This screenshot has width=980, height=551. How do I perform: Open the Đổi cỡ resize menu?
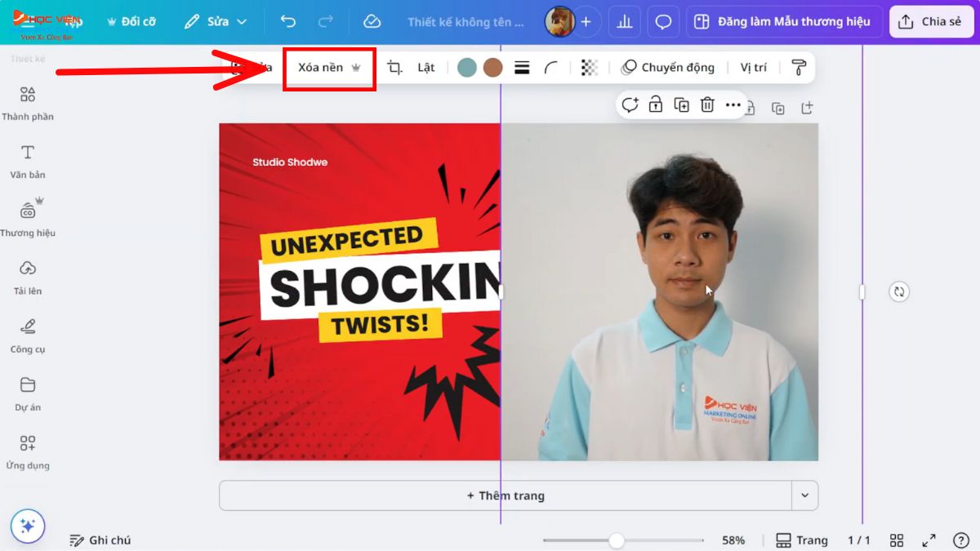[131, 21]
